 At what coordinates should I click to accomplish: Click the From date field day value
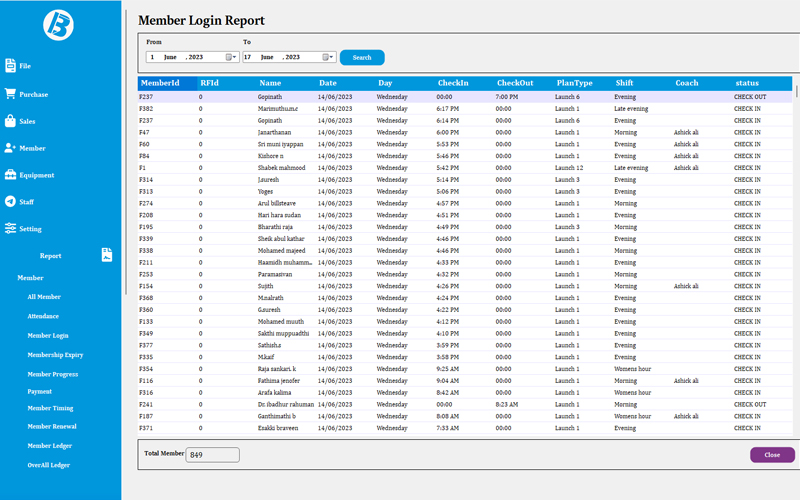152,57
